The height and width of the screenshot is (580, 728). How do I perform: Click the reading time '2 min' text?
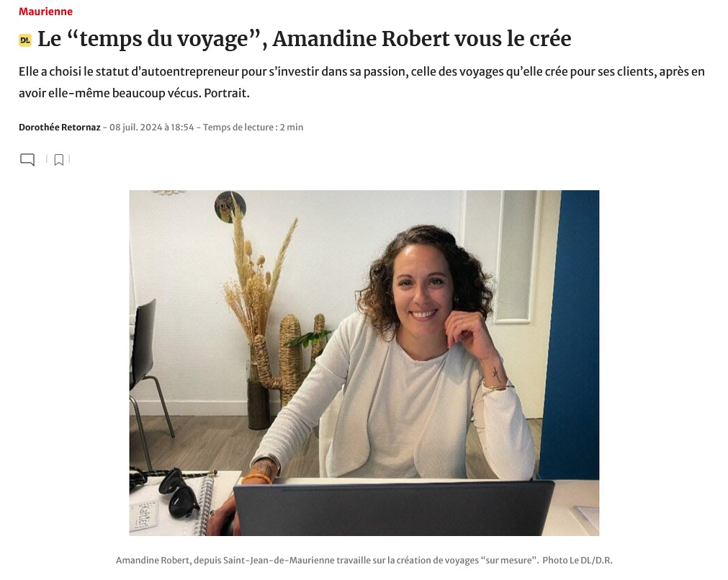[x=291, y=128]
